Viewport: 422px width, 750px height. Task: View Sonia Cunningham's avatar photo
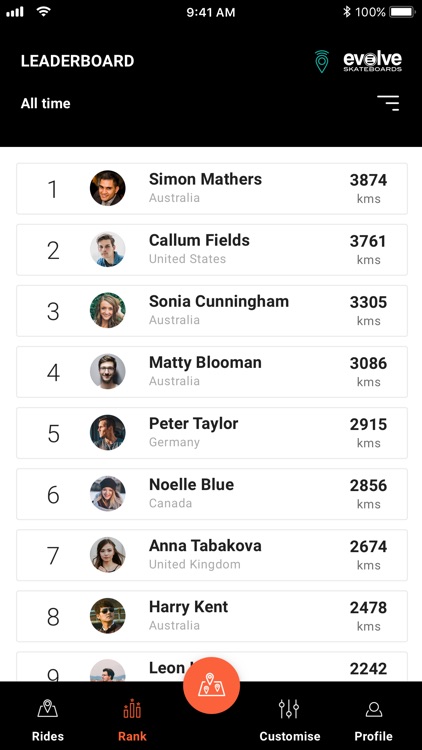(108, 310)
